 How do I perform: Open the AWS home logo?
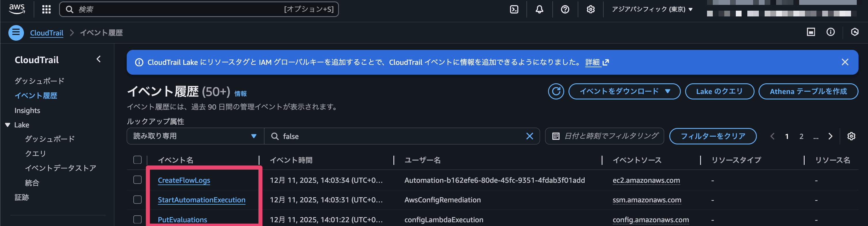click(17, 9)
